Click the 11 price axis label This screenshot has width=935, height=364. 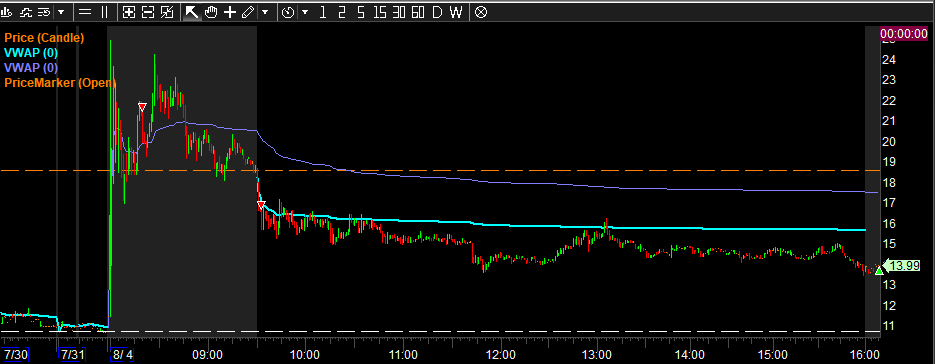pos(888,326)
